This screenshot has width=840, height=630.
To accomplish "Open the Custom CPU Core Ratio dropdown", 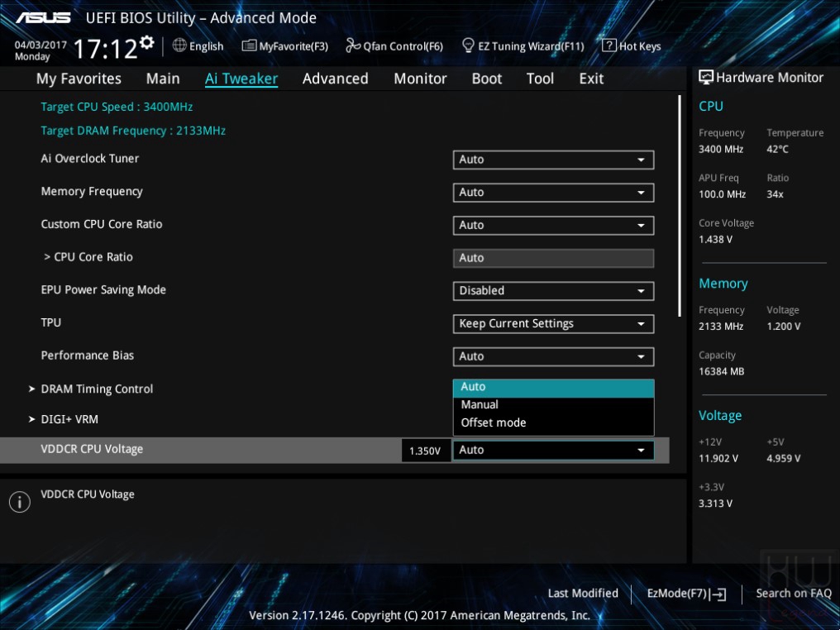I will point(553,225).
